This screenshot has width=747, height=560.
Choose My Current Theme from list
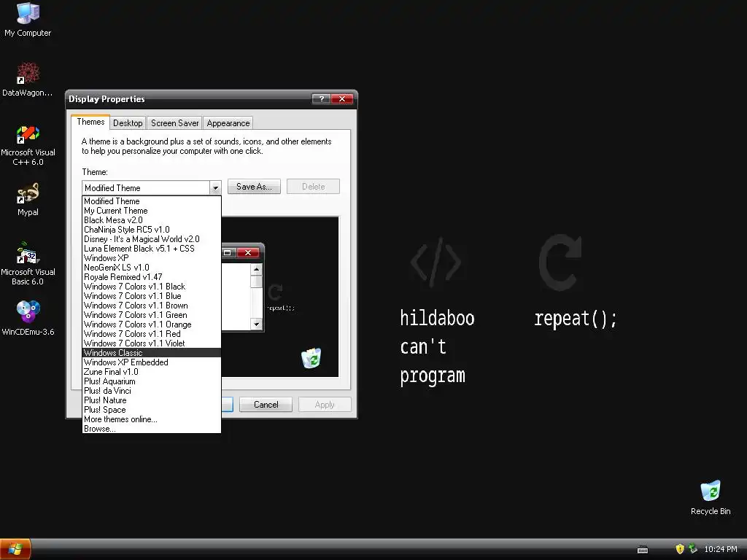coord(152,211)
